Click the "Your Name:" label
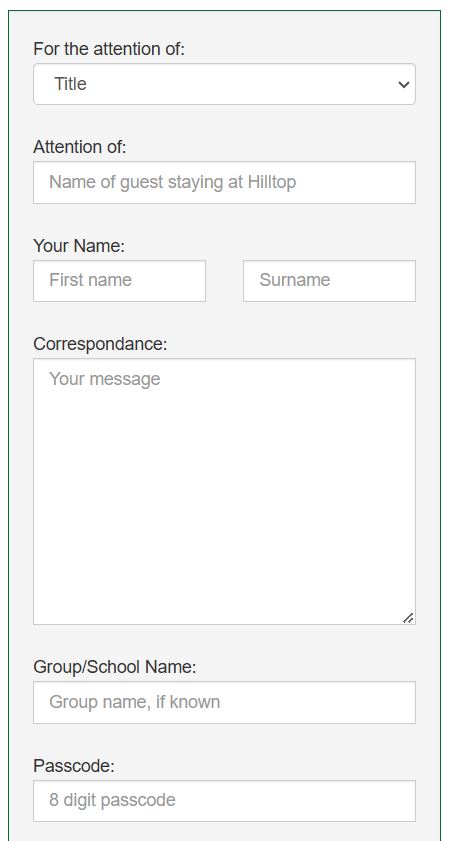The width and height of the screenshot is (451, 841). (x=79, y=246)
